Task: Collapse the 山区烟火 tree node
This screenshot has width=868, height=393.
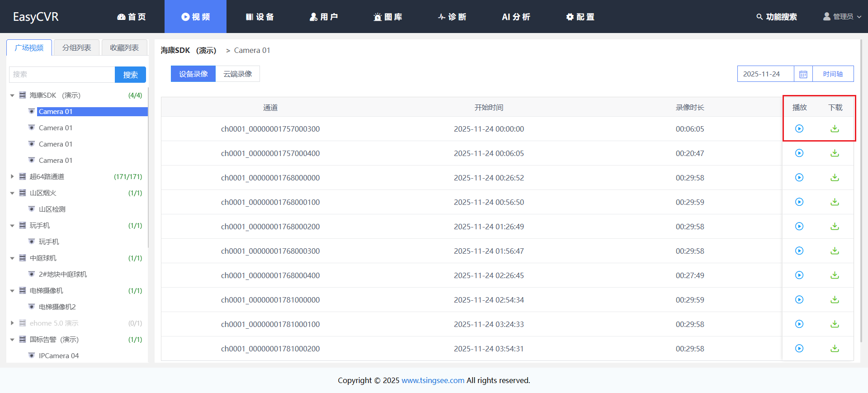Action: (x=12, y=193)
